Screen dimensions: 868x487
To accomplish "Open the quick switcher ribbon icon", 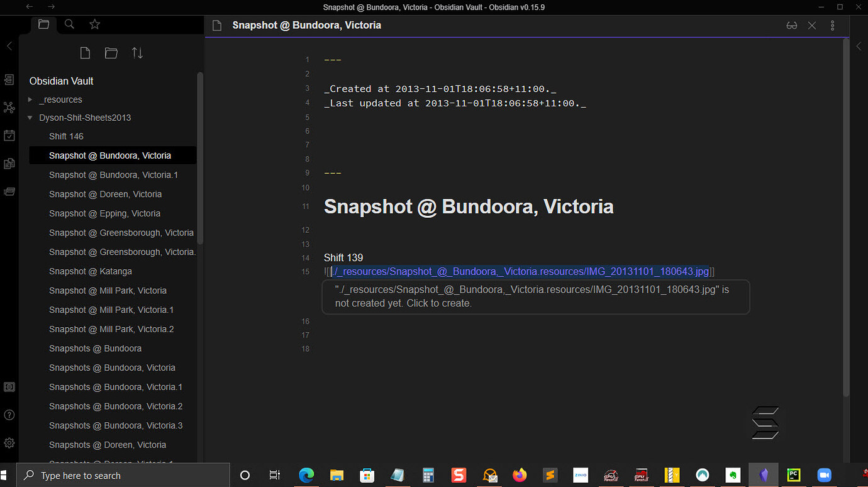I will click(x=9, y=80).
